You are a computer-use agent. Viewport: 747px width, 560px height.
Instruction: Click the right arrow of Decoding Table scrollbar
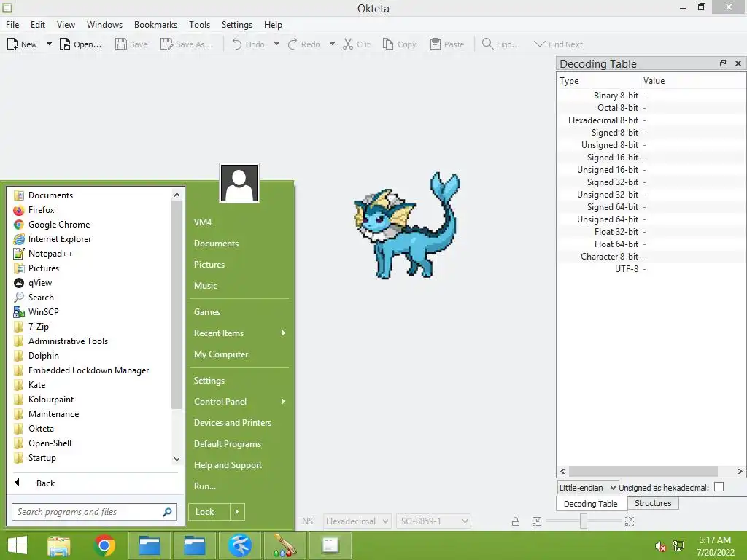coord(740,472)
